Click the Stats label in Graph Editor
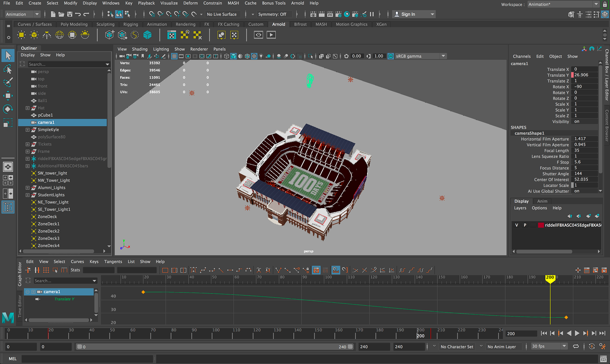Image resolution: width=610 pixels, height=364 pixels. point(75,270)
